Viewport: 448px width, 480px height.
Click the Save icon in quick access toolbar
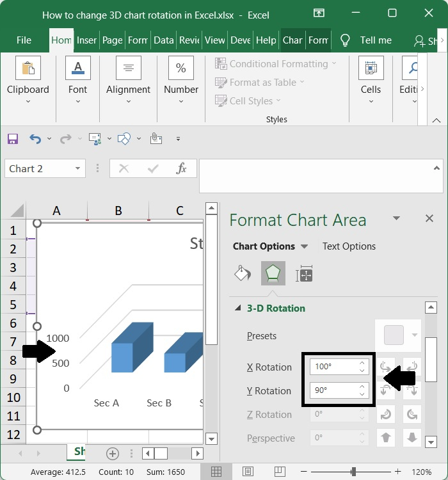tap(13, 139)
